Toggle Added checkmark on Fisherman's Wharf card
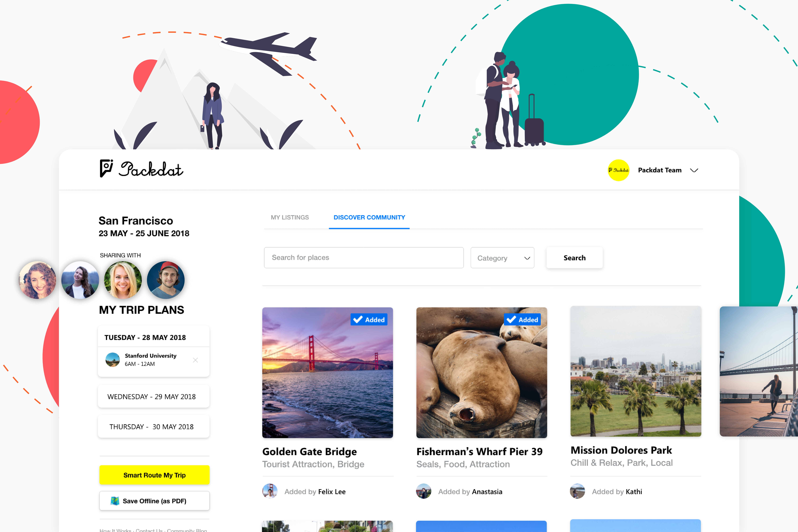Screen dimensions: 798x532 point(523,320)
